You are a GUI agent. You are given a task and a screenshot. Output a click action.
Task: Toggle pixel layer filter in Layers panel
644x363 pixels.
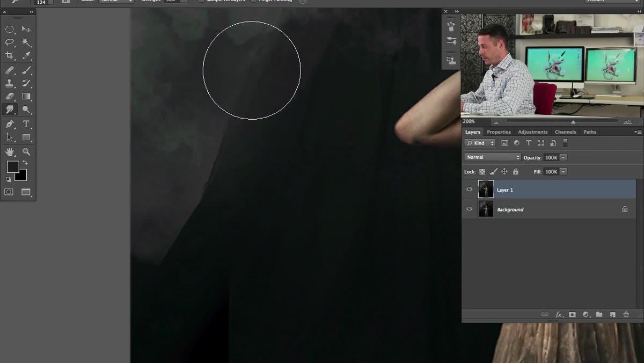click(x=504, y=143)
